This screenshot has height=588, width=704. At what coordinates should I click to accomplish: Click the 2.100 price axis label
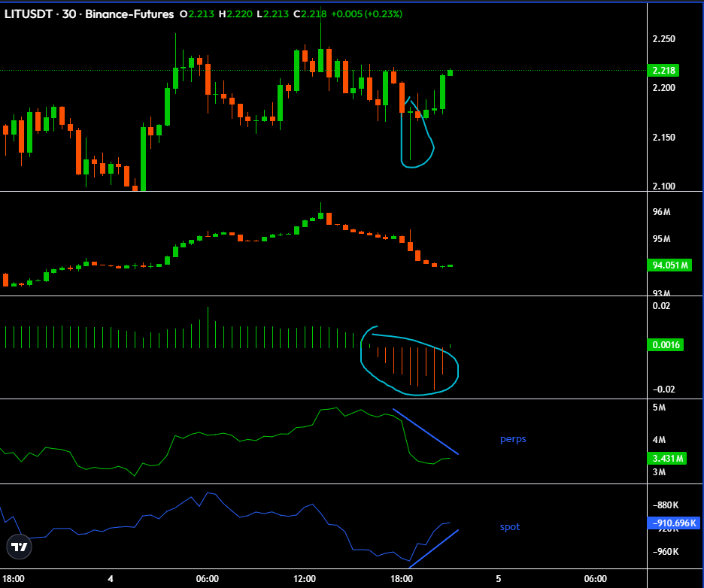tap(663, 186)
